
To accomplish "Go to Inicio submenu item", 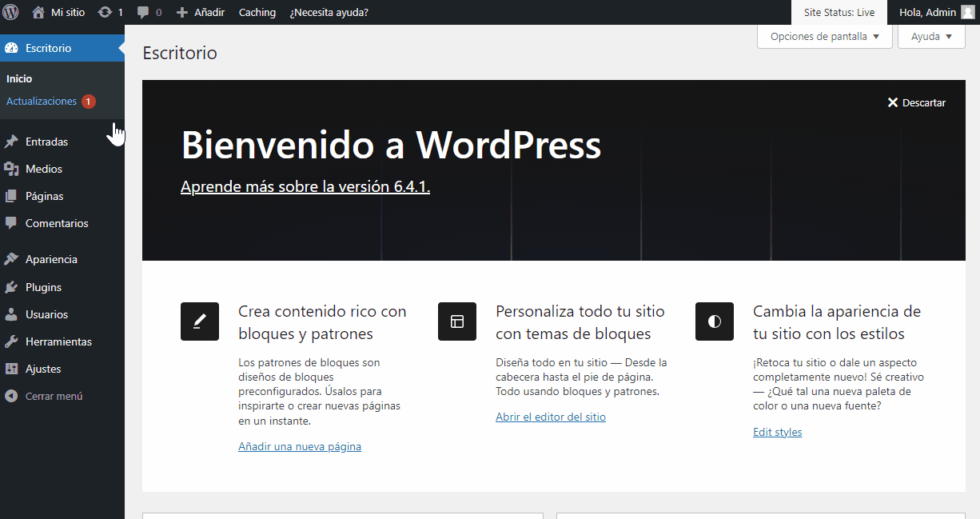I will (x=19, y=78).
